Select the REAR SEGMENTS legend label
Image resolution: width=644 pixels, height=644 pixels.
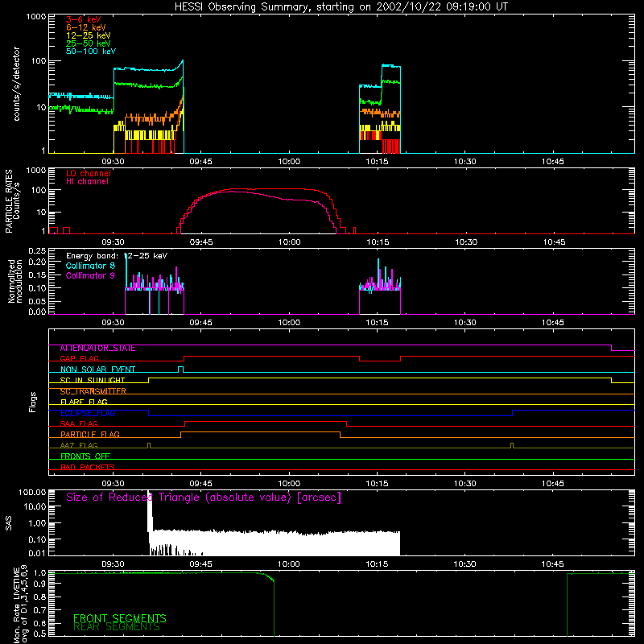tap(116, 627)
